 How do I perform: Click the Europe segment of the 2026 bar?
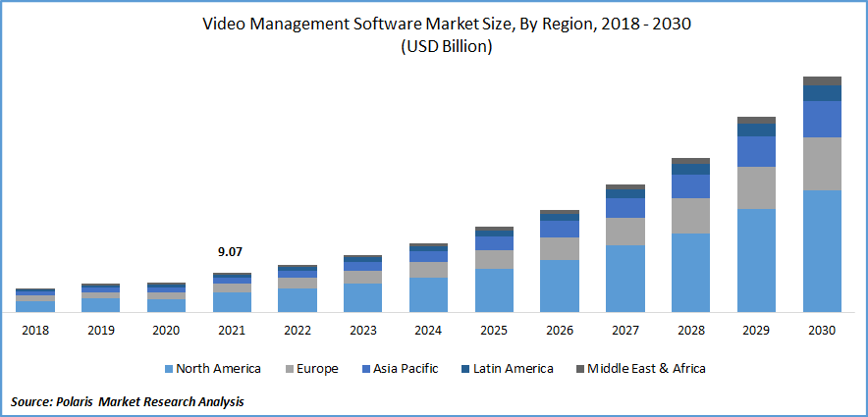[560, 249]
